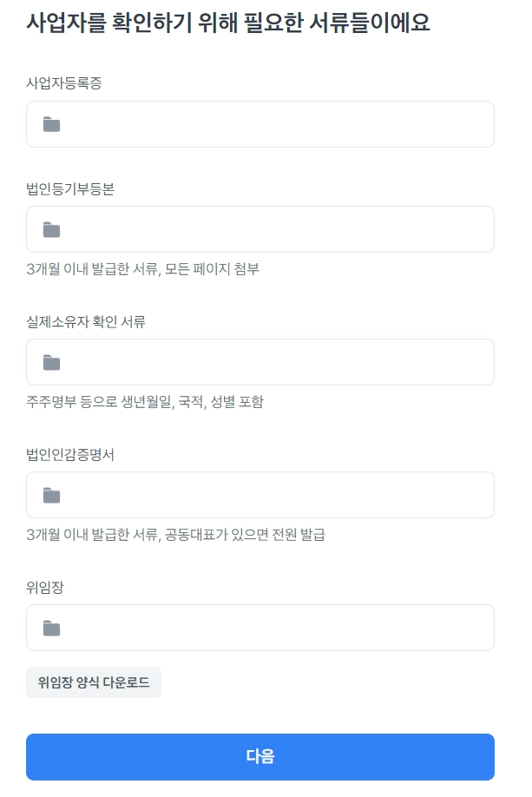Click the folder icon for 법인인감증명서
The image size is (532, 797).
(52, 496)
